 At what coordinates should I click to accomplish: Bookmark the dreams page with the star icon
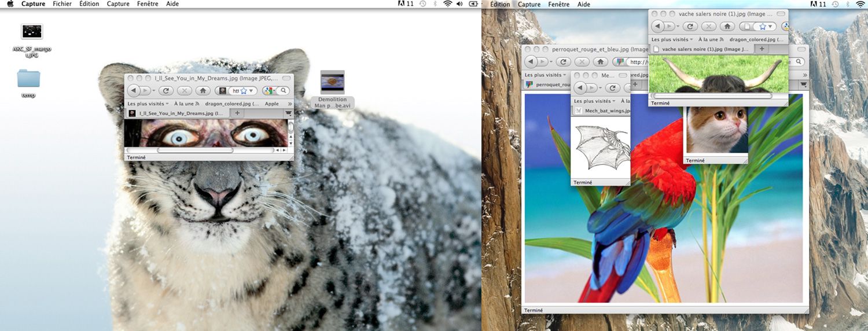[x=244, y=91]
